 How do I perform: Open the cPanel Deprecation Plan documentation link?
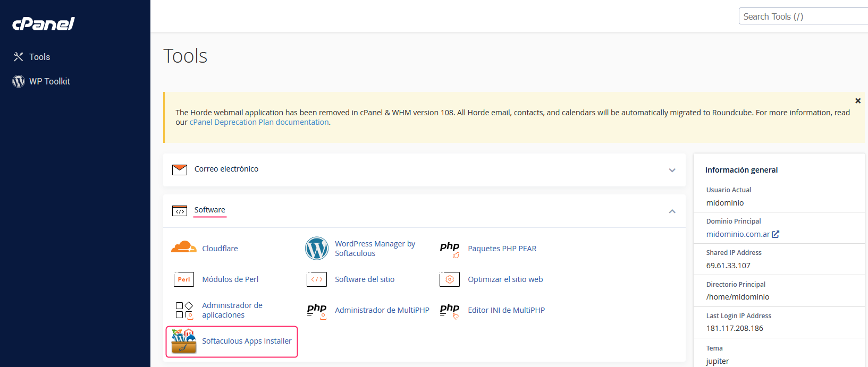[259, 122]
